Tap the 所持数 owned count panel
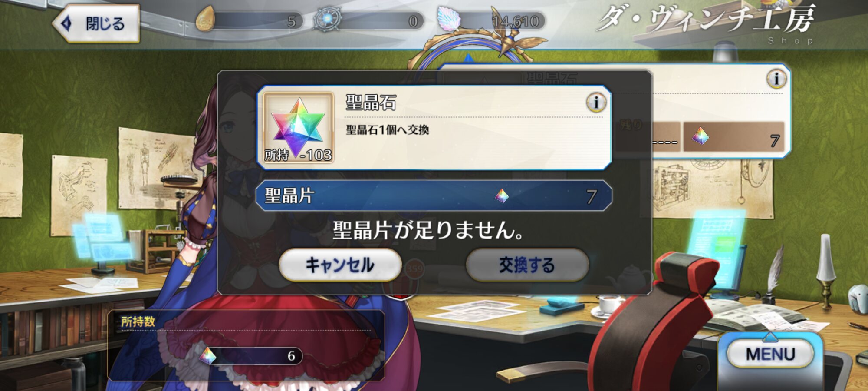This screenshot has width=868, height=391. [x=246, y=345]
